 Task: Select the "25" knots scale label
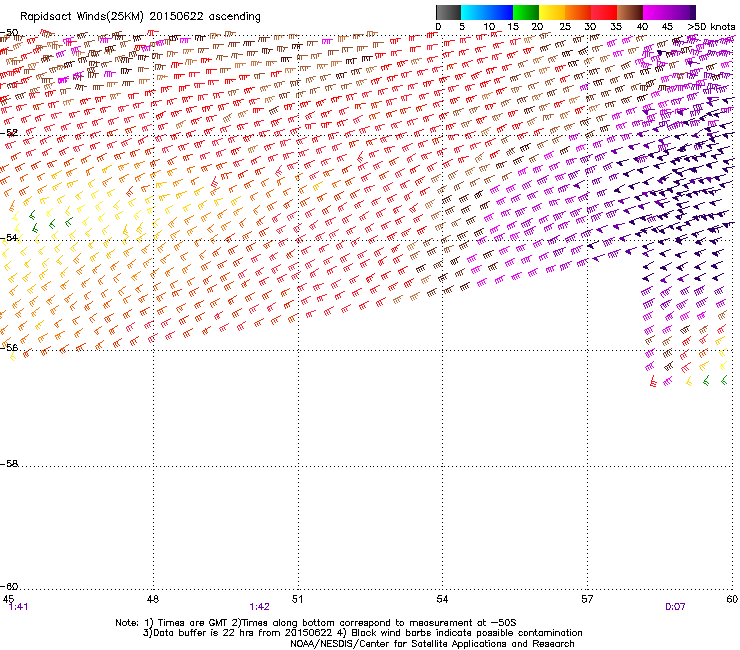point(565,27)
